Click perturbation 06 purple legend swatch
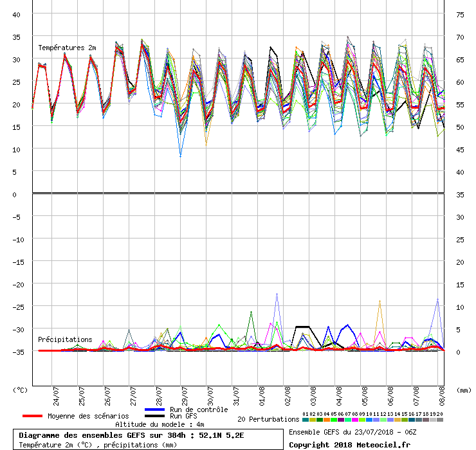The width and height of the screenshot is (476, 450). coord(341,420)
